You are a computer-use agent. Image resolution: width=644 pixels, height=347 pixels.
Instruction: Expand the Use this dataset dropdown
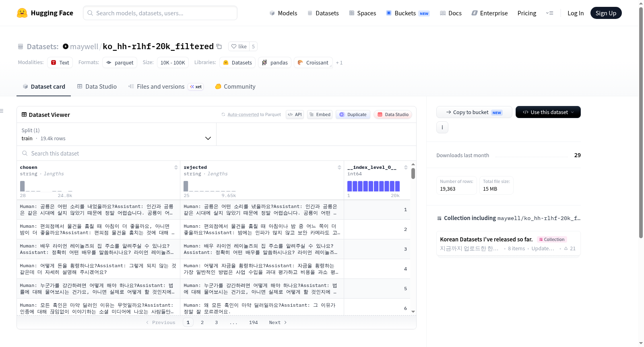click(x=548, y=112)
